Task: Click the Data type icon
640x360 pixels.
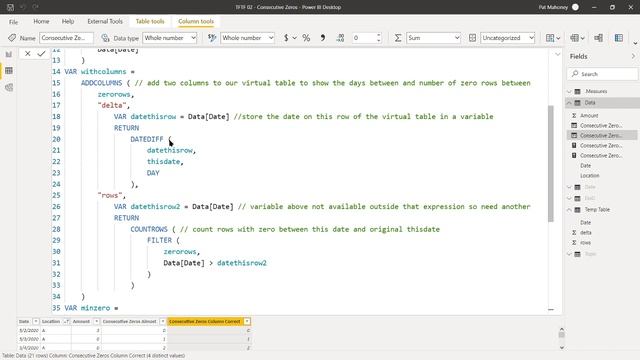Action: [x=105, y=38]
